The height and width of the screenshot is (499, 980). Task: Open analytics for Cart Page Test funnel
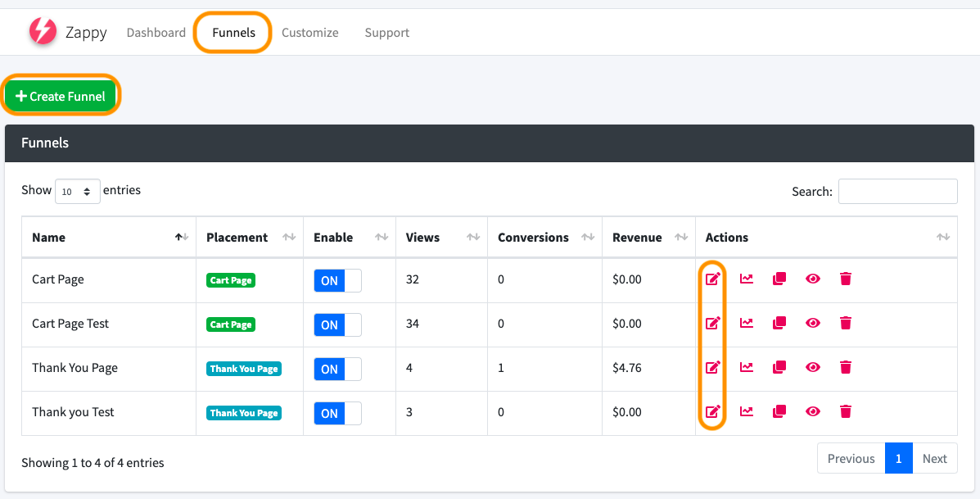click(747, 324)
